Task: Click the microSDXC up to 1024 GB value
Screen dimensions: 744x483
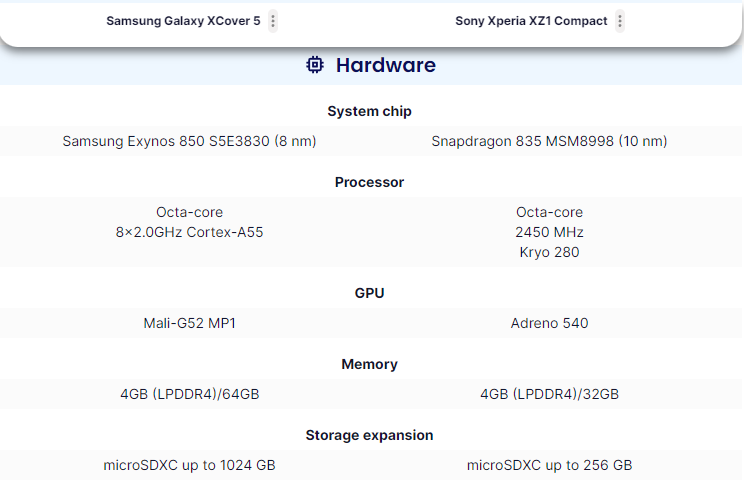Action: pyautogui.click(x=189, y=465)
